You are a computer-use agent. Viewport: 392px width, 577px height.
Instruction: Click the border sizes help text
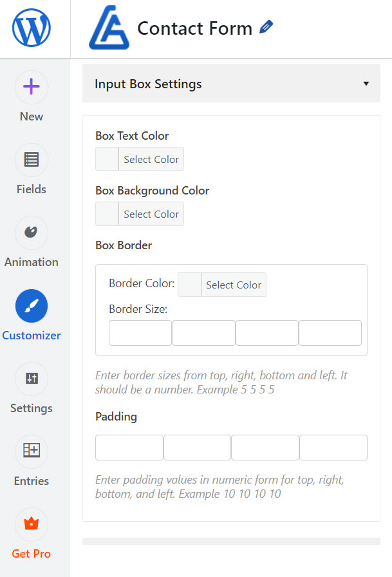[x=221, y=383]
